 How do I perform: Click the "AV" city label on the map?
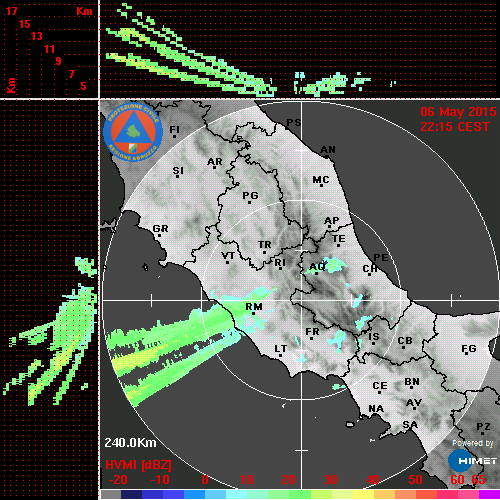[x=414, y=403]
